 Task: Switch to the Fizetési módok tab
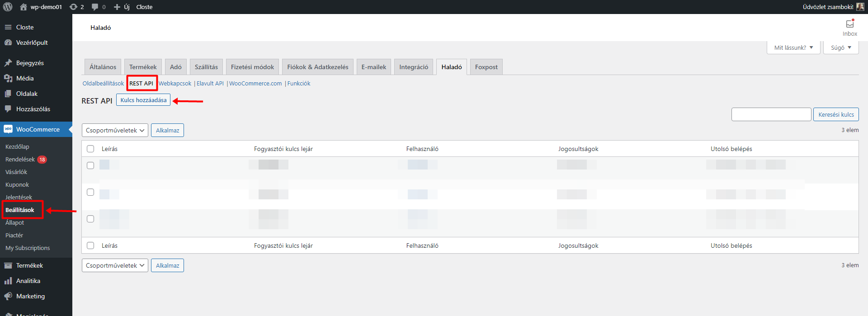pyautogui.click(x=252, y=67)
